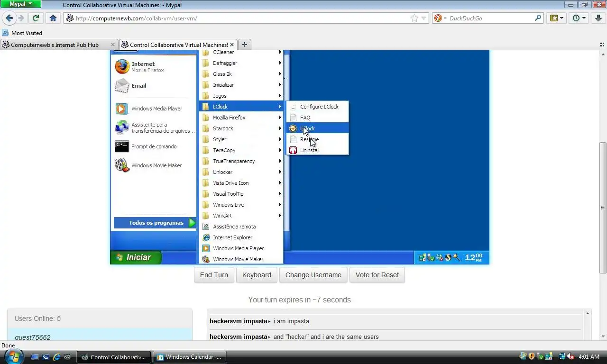Image resolution: width=607 pixels, height=364 pixels.
Task: Open the URL history dropdown arrow
Action: coord(423,18)
